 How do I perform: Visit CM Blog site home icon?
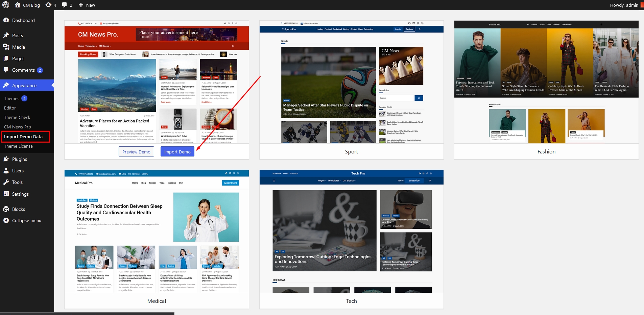[18, 5]
